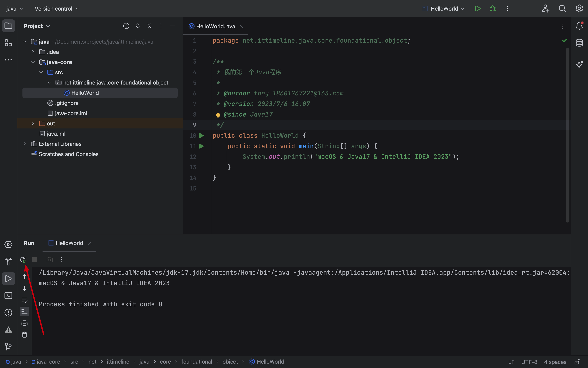
Task: Click green checkmark inspection widget
Action: [564, 41]
